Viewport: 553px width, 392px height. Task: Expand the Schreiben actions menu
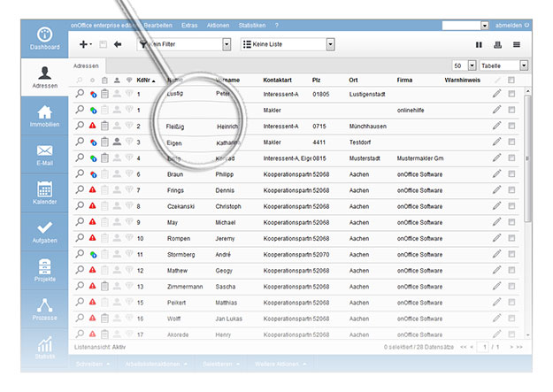tap(93, 364)
